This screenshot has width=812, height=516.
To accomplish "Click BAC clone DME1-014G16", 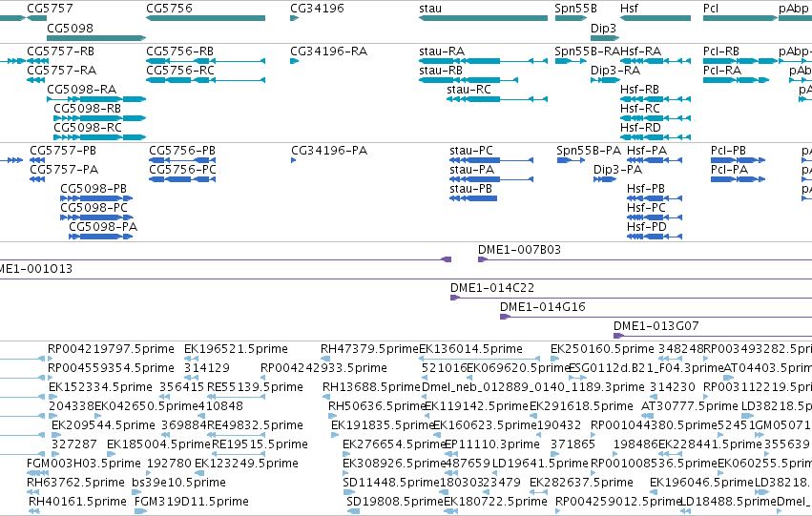I will click(656, 317).
